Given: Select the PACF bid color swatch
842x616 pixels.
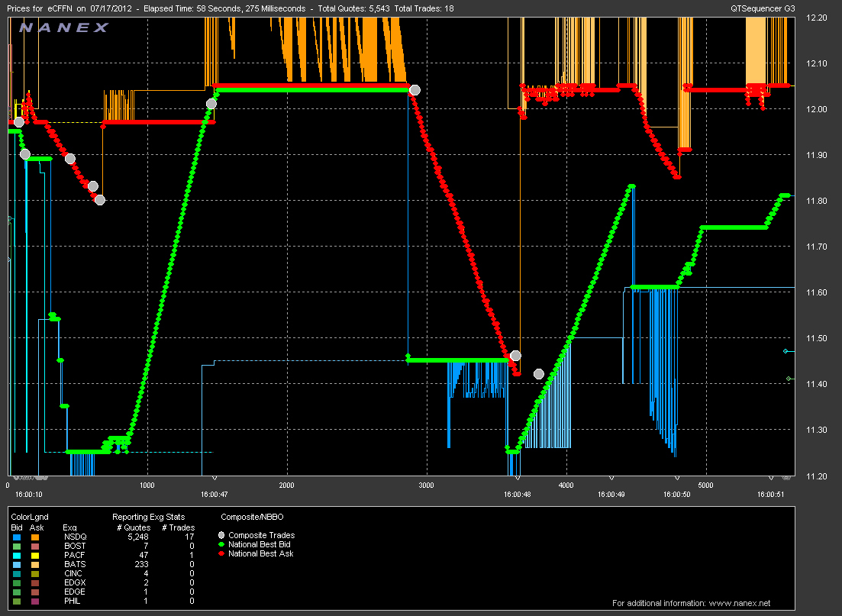Looking at the screenshot, I should 17,555.
